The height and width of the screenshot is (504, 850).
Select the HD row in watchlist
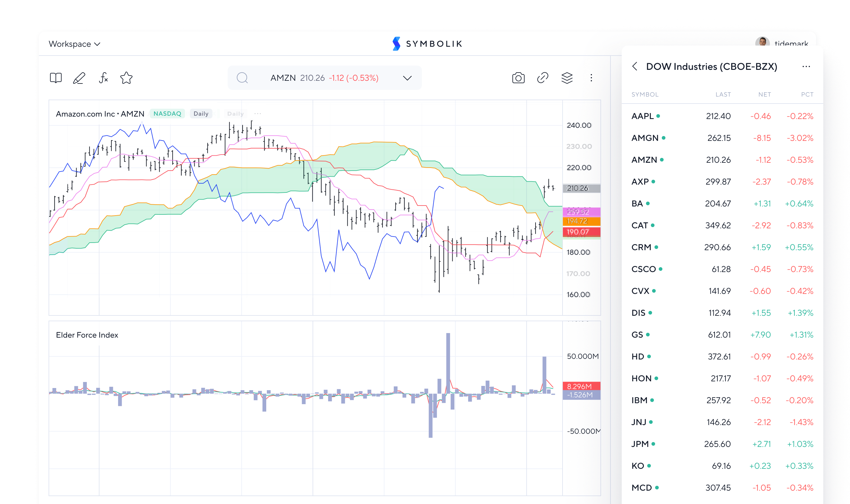tap(722, 356)
